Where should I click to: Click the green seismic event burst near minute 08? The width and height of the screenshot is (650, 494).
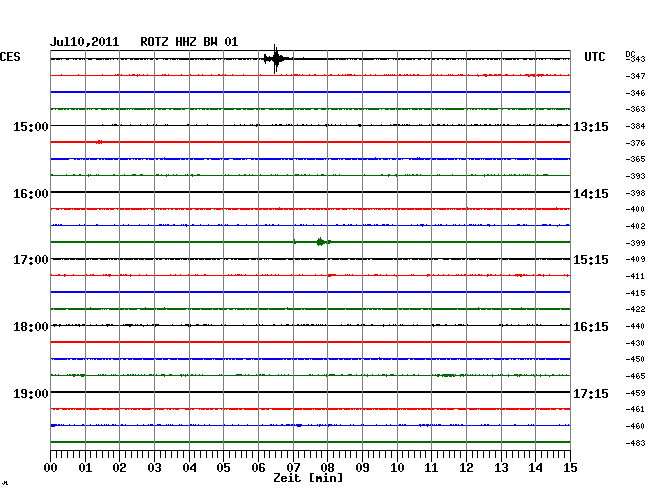(x=323, y=242)
